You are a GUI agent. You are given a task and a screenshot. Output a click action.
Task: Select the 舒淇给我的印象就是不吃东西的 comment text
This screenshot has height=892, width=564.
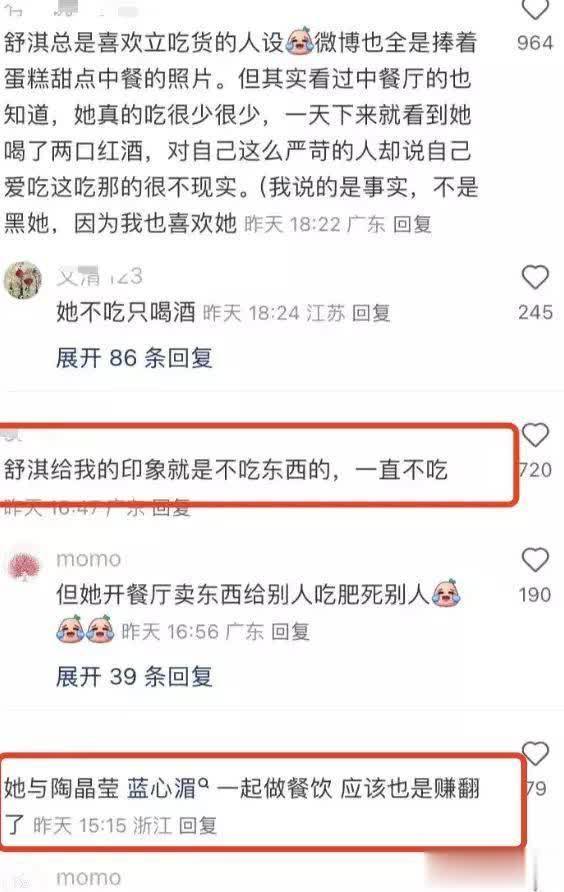click(x=225, y=470)
